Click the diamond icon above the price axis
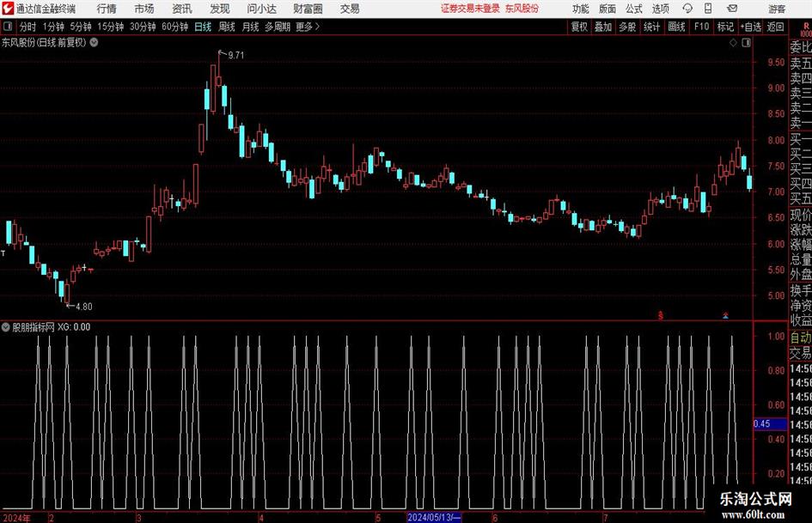The image size is (812, 523). [x=733, y=43]
